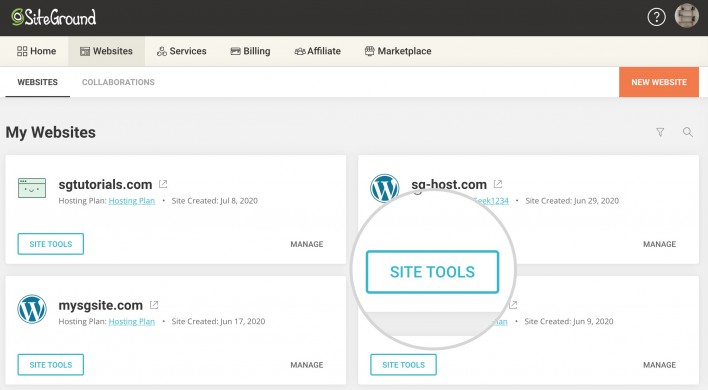Open the Billing menu
The image size is (708, 390).
coord(250,51)
